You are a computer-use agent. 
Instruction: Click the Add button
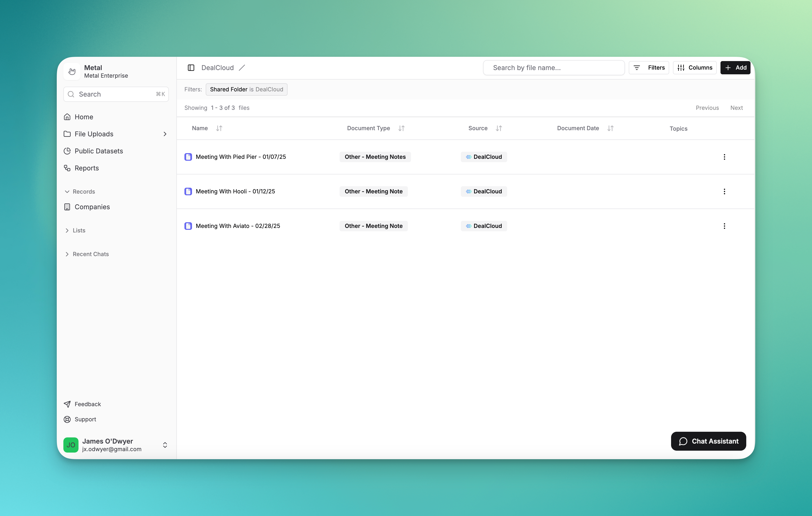pos(735,67)
